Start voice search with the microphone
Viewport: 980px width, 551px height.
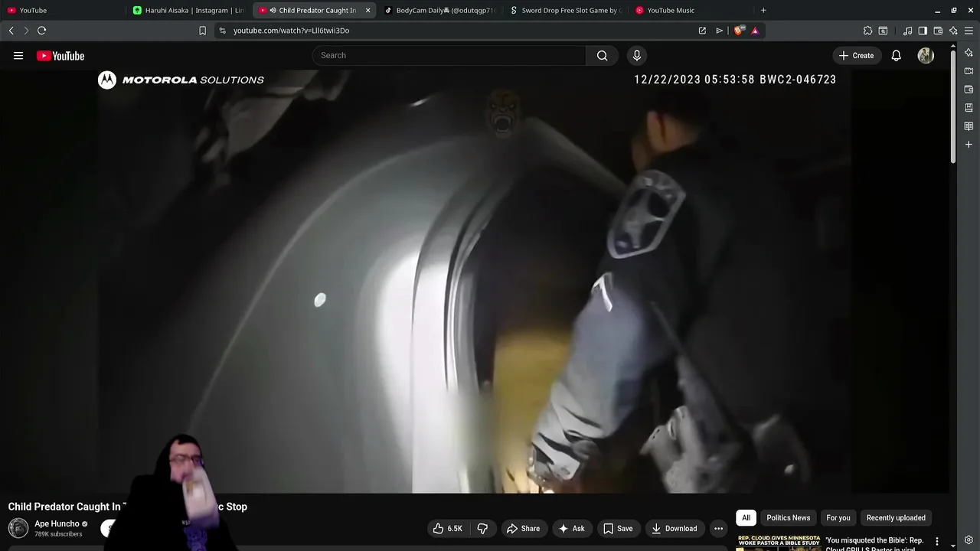pos(636,55)
